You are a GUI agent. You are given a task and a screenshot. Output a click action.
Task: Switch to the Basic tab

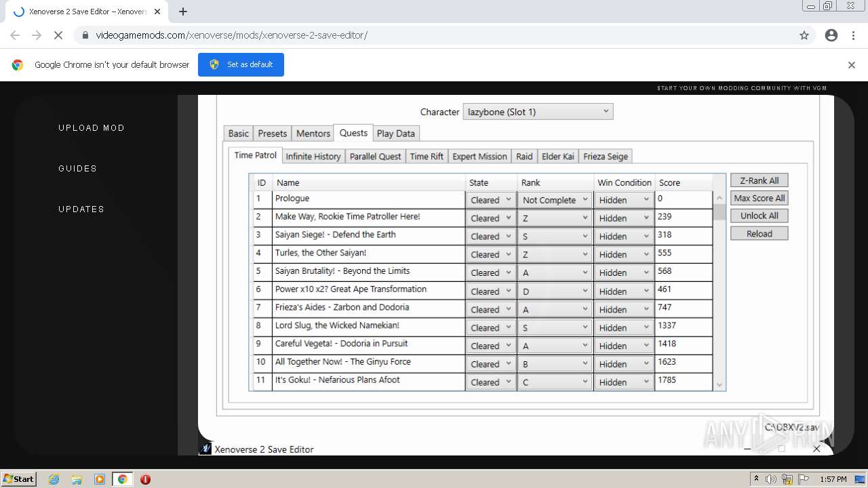238,134
